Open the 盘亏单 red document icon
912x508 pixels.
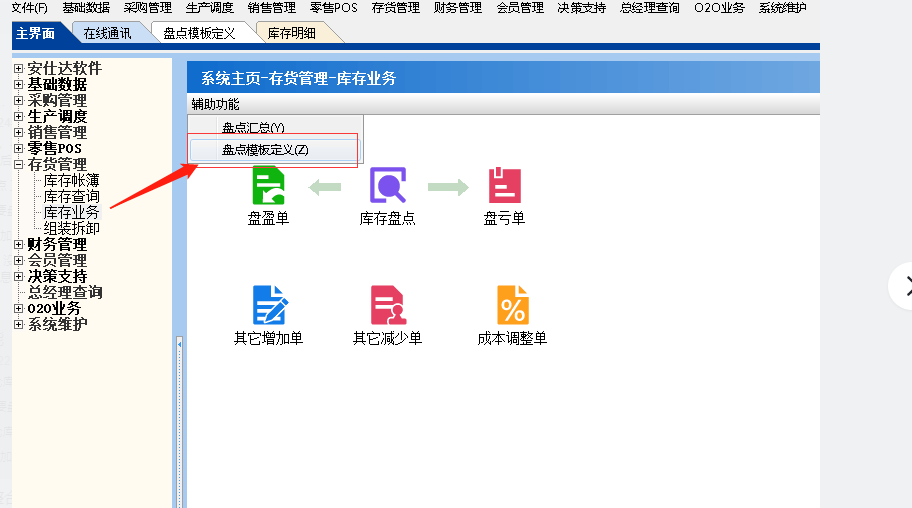tap(505, 185)
